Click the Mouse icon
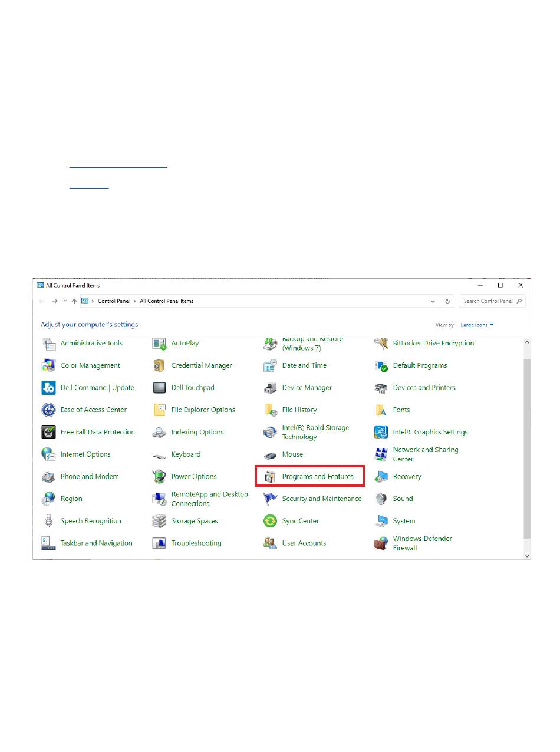 point(271,454)
